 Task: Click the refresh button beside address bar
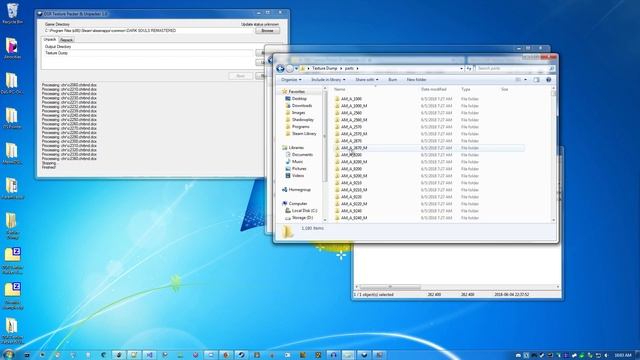(469, 69)
